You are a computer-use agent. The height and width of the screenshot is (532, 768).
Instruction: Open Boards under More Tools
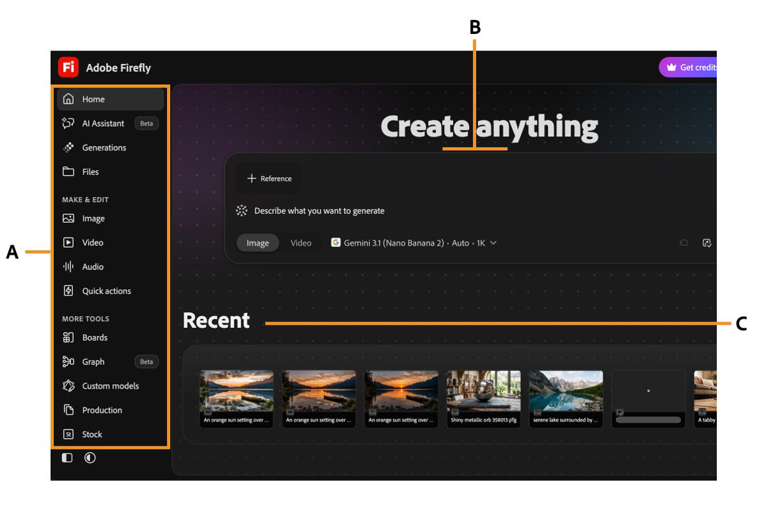(x=110, y=337)
